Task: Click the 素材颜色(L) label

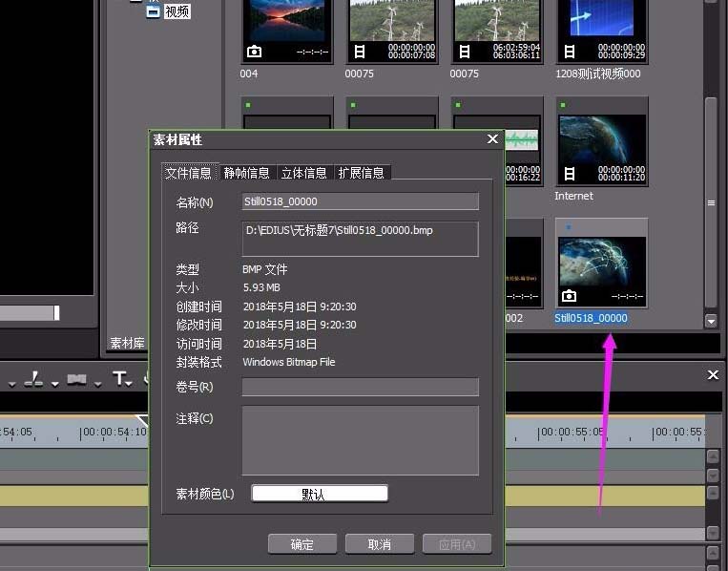Action: click(x=205, y=494)
